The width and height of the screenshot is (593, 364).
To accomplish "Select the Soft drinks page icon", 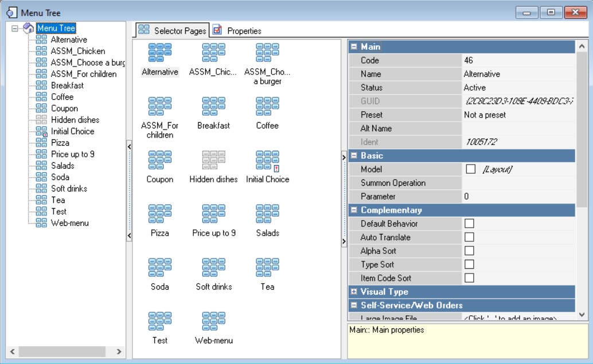I will 213,268.
